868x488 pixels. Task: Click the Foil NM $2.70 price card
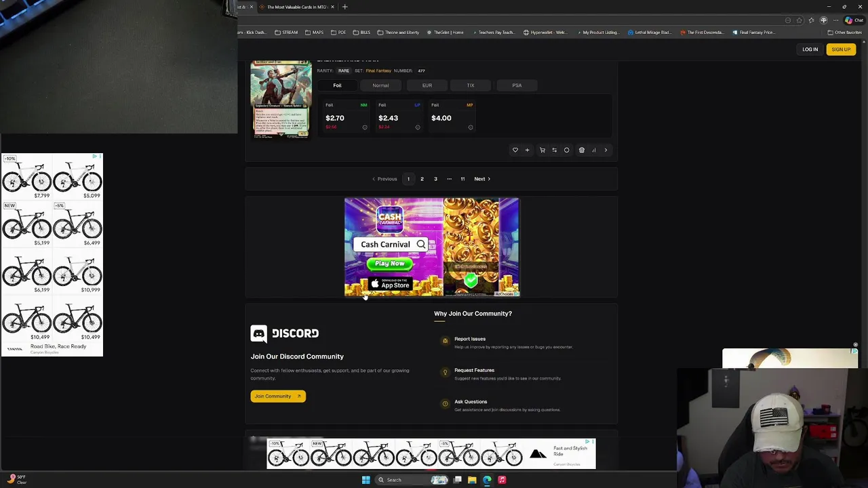346,117
